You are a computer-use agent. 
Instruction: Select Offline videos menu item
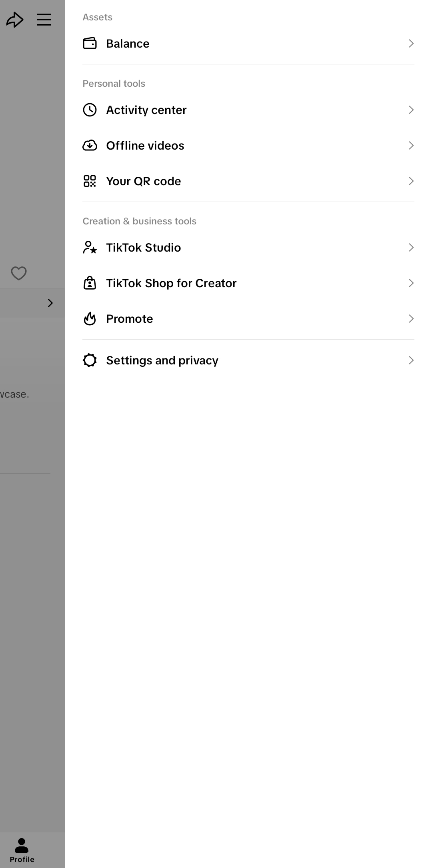248,145
